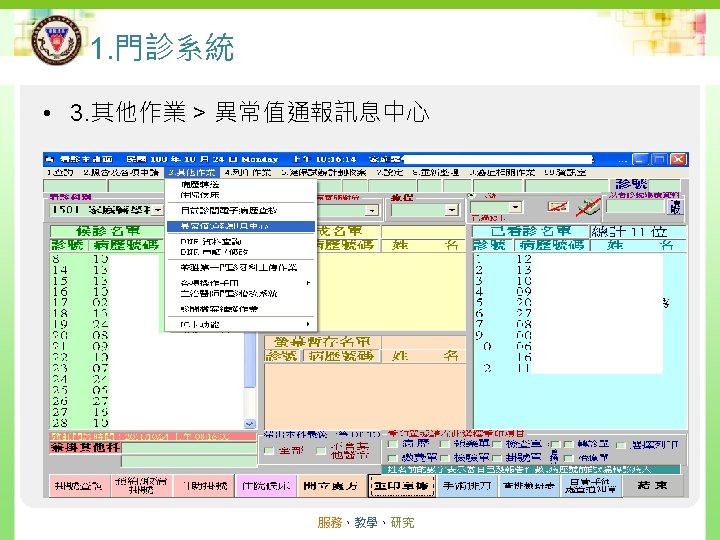Open the 診位 dropdown arrow
The image size is (720, 540).
452,210
